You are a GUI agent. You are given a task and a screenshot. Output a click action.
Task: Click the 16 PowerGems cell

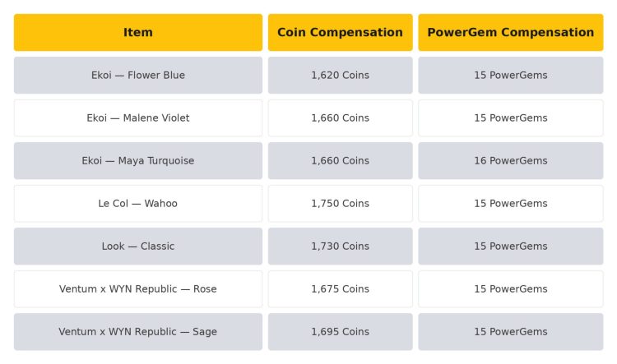pyautogui.click(x=511, y=161)
